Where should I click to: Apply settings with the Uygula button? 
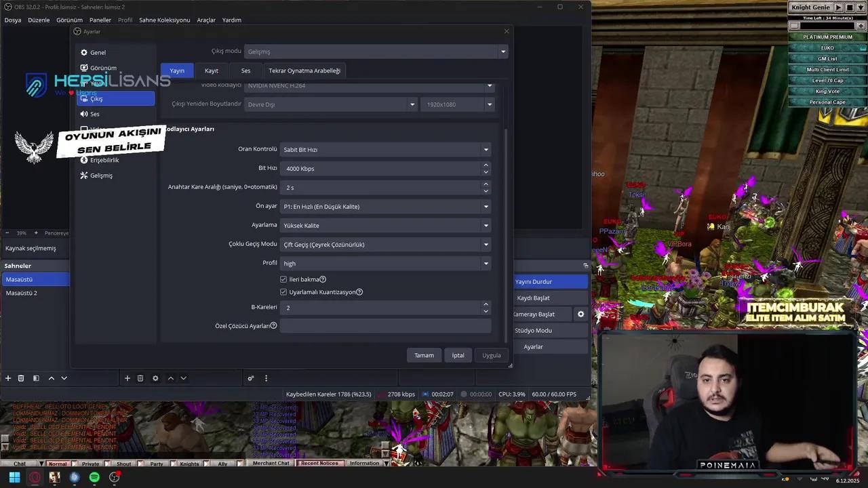tap(491, 354)
